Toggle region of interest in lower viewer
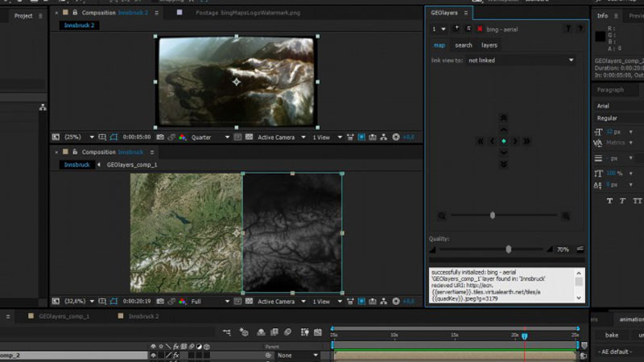The height and width of the screenshot is (362, 644). [237, 301]
